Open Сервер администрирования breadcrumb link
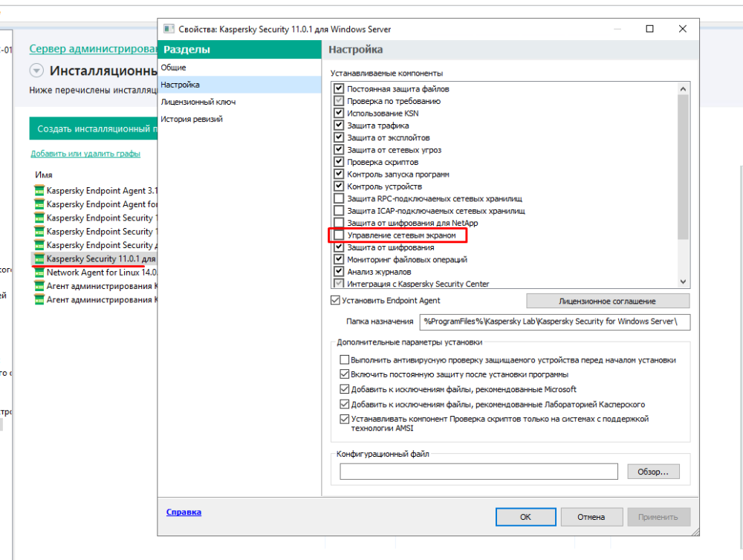This screenshot has width=743, height=560. click(94, 49)
